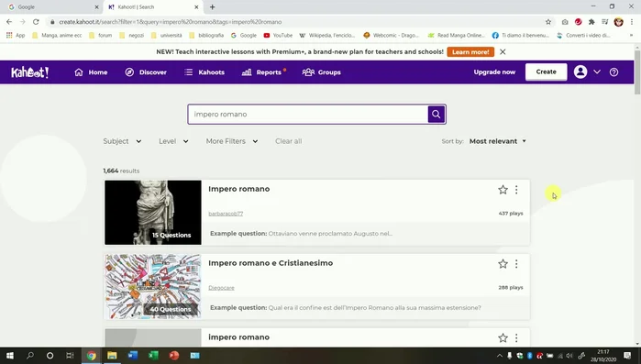Click the search field with impero romano
Viewport: 641px width, 364px height.
[308, 115]
